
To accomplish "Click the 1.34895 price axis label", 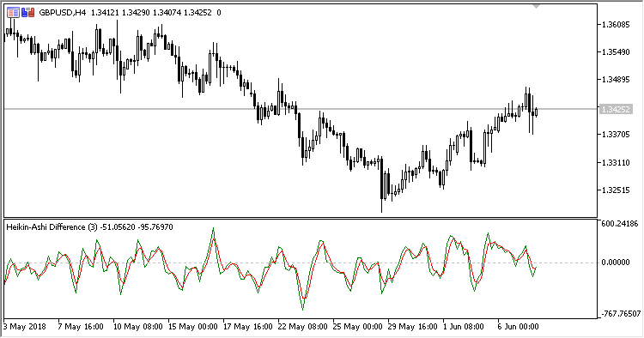I will tap(616, 80).
